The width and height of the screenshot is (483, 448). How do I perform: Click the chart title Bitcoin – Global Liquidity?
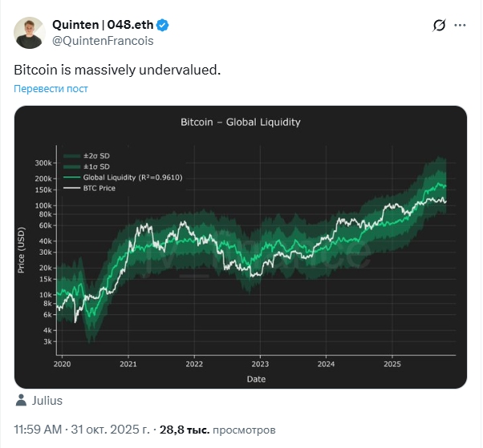(241, 123)
